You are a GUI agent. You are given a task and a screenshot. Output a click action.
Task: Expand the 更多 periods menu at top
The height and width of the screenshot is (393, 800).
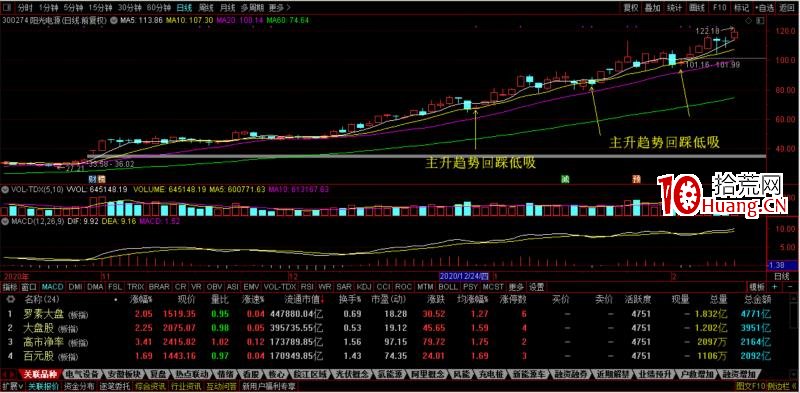tap(279, 8)
